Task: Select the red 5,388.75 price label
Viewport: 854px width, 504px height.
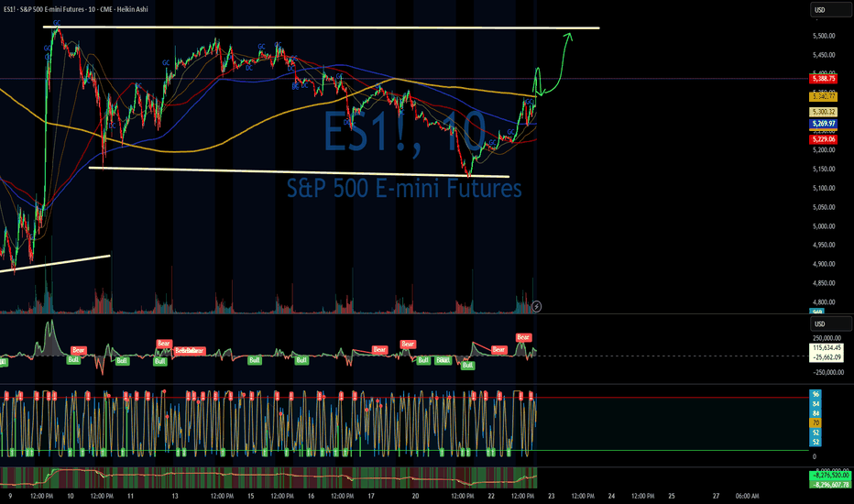Action: coord(824,79)
